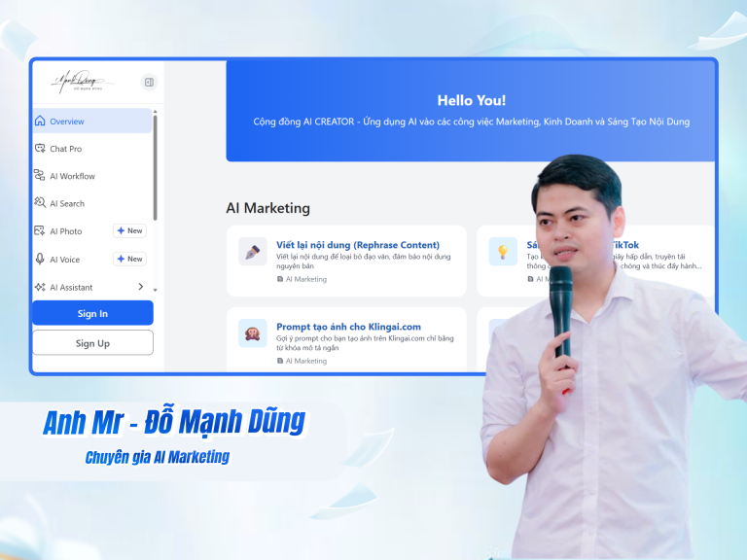The height and width of the screenshot is (560, 747).
Task: Click the New badge beside AI Voice
Action: pyautogui.click(x=129, y=259)
